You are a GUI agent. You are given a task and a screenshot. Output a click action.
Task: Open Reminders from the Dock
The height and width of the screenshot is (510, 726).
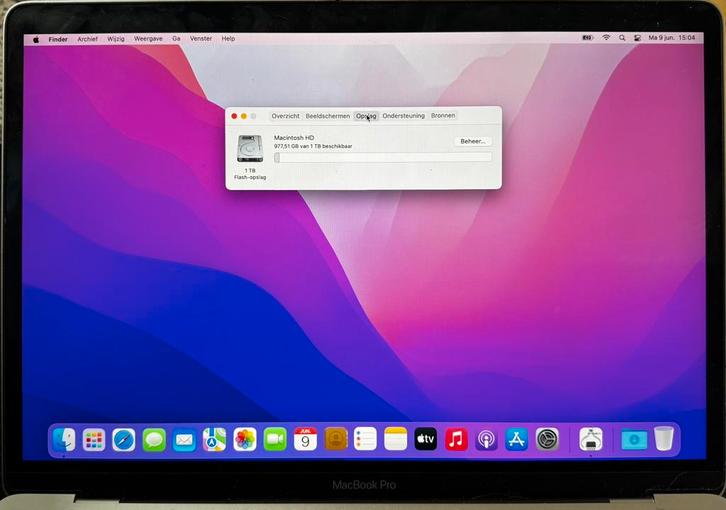click(x=365, y=439)
